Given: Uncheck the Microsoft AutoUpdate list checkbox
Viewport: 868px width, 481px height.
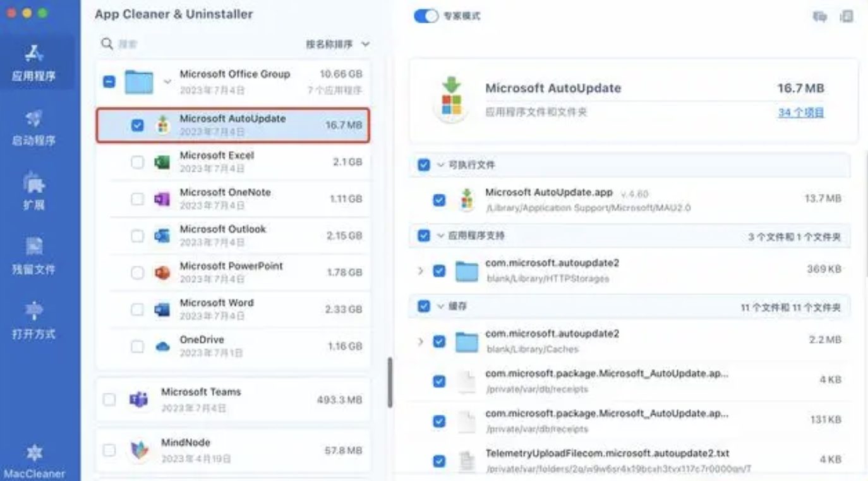Looking at the screenshot, I should [137, 125].
